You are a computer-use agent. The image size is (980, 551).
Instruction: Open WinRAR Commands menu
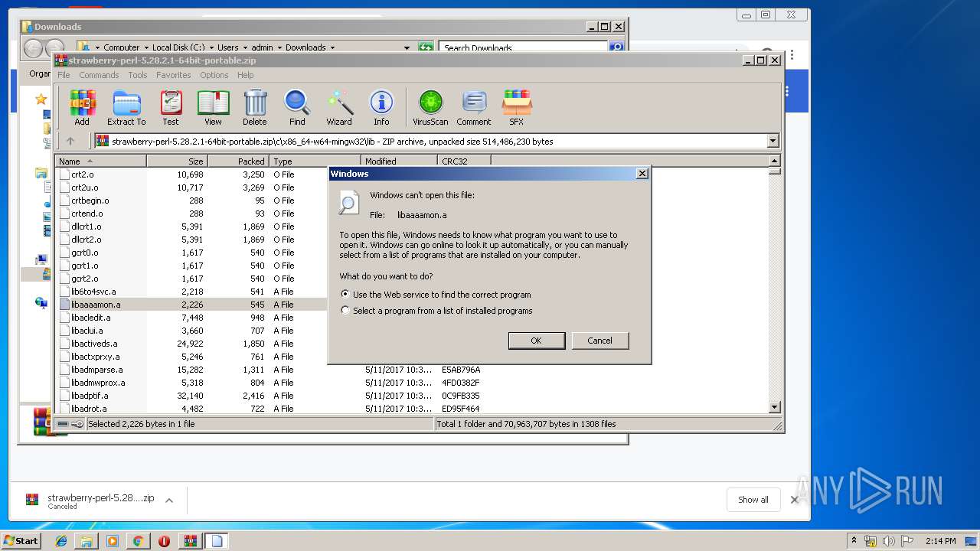coord(99,75)
